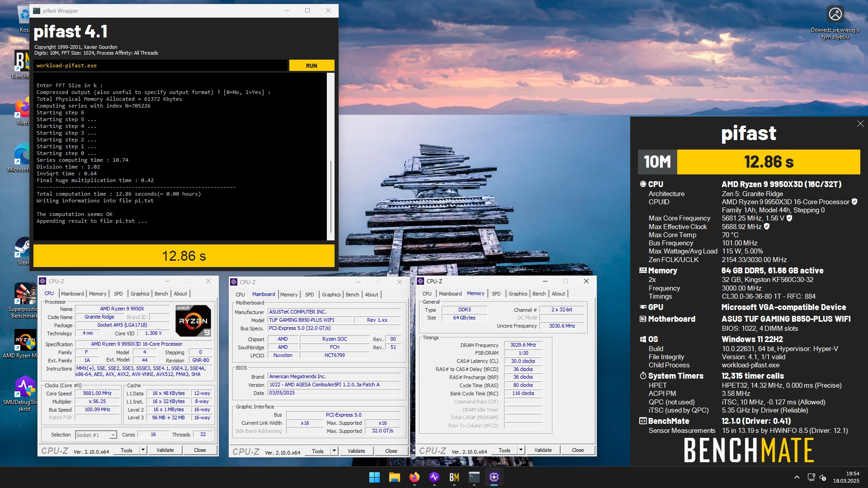
Task: Click Validate in second CPU-Z window
Action: [356, 451]
